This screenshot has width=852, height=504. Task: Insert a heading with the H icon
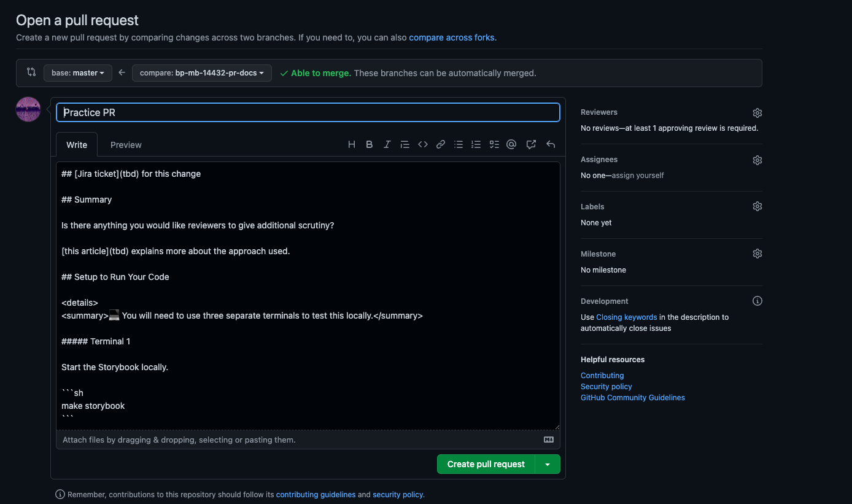click(352, 144)
